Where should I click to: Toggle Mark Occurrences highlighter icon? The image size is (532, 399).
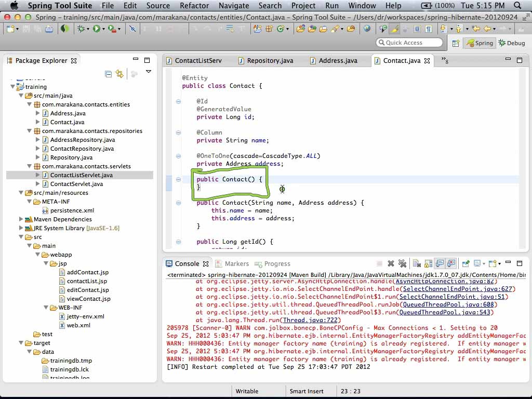coord(395,29)
